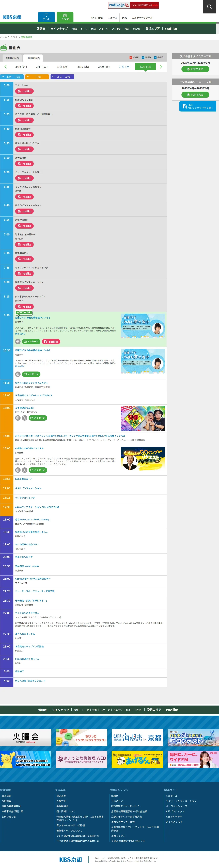Go to previous week with left arrow
This screenshot has height=868, width=219.
pos(5,67)
